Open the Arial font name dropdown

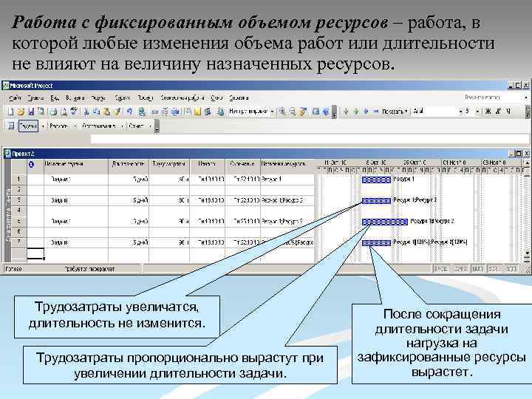pos(460,112)
